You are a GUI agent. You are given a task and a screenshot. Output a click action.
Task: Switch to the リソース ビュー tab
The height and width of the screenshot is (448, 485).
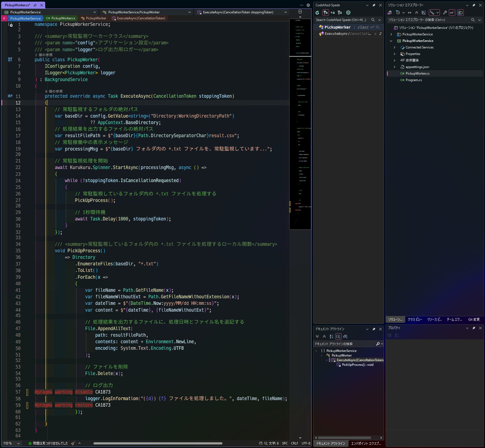click(435, 319)
